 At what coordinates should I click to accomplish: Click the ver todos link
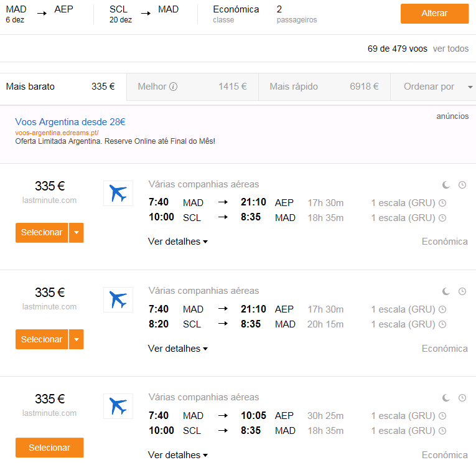pyautogui.click(x=450, y=49)
